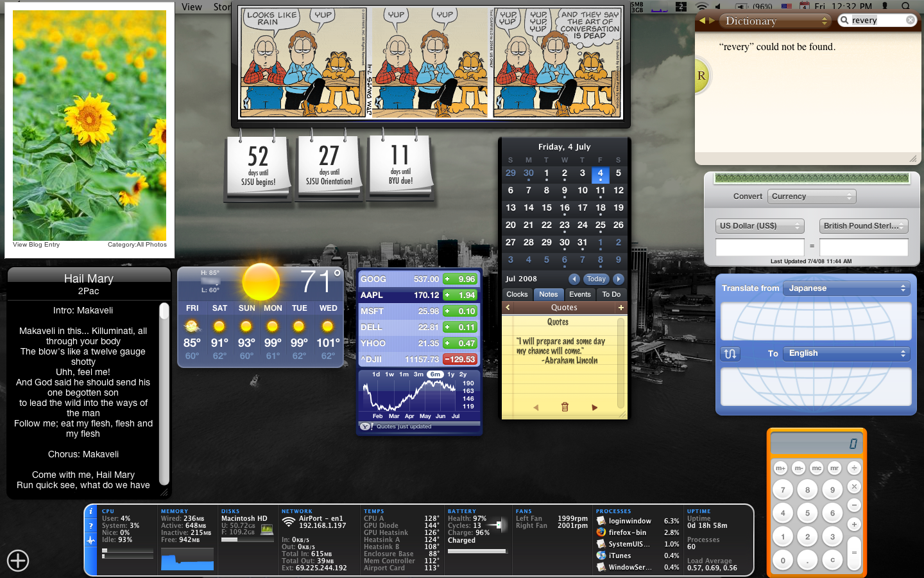Open the Yahoo logo in the Stocks widget
The width and height of the screenshot is (924, 578).
365,426
